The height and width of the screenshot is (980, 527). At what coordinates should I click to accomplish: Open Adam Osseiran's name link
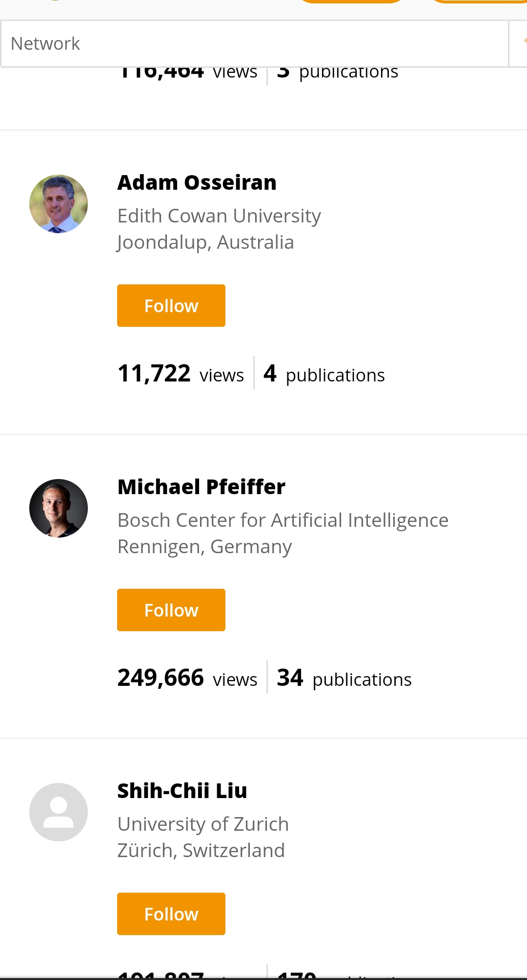tap(197, 183)
